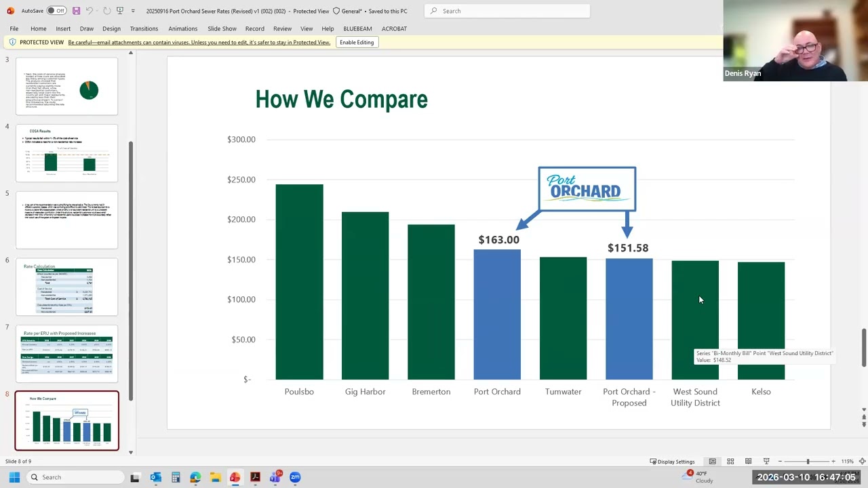This screenshot has width=868, height=488.
Task: Click the Port Orchard logo callout
Action: (587, 188)
